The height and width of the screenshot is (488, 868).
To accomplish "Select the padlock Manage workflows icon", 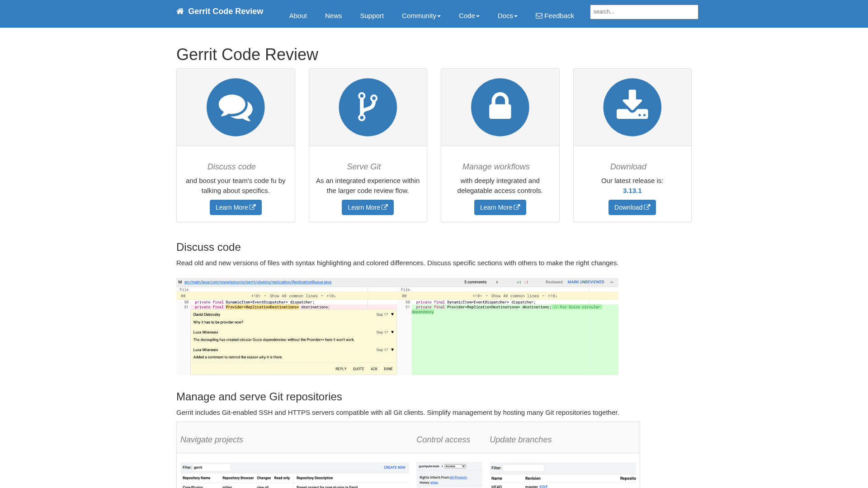I will 500,107.
